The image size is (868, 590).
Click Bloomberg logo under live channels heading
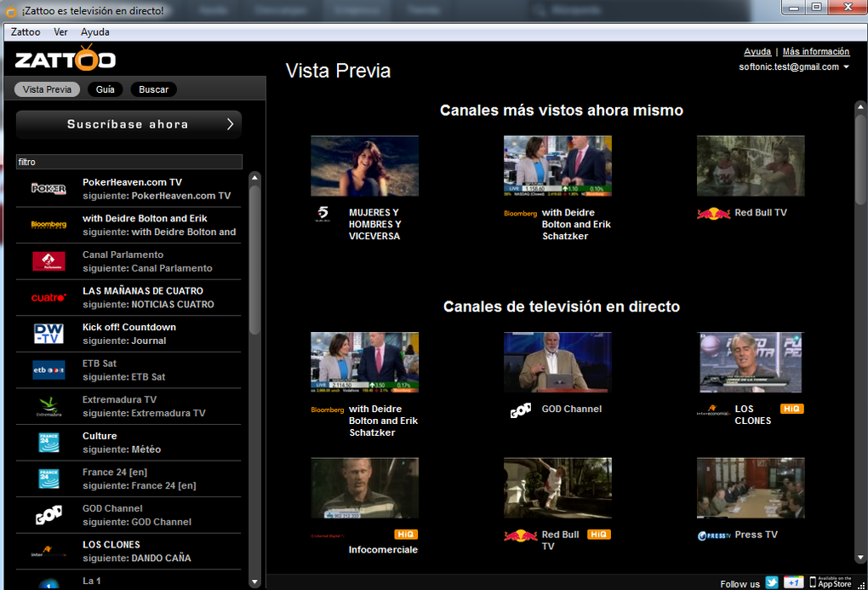pos(327,410)
